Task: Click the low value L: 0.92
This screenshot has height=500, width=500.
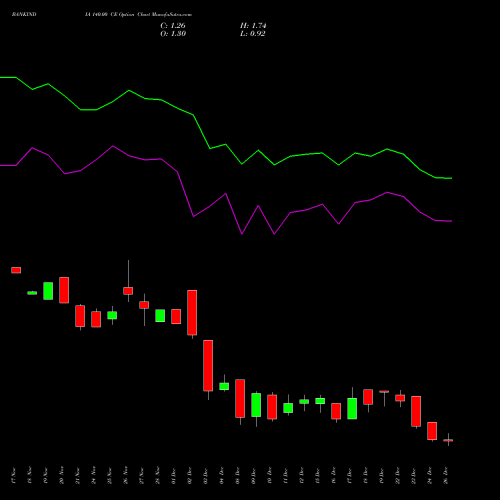Action: (253, 34)
